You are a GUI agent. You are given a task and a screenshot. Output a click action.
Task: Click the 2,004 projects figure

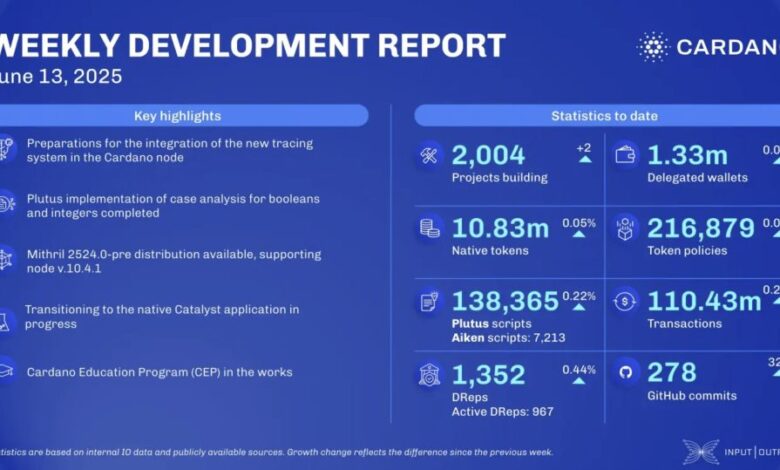click(488, 155)
